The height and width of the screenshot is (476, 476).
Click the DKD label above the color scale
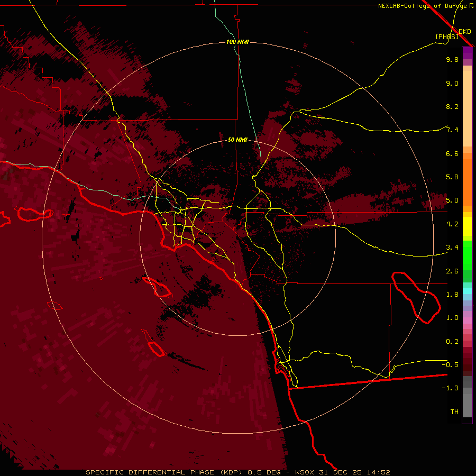coord(465,32)
